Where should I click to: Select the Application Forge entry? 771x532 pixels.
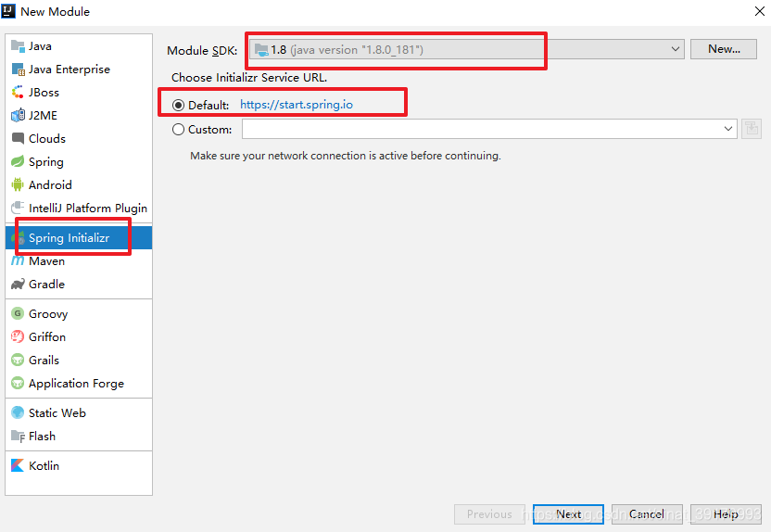point(79,383)
